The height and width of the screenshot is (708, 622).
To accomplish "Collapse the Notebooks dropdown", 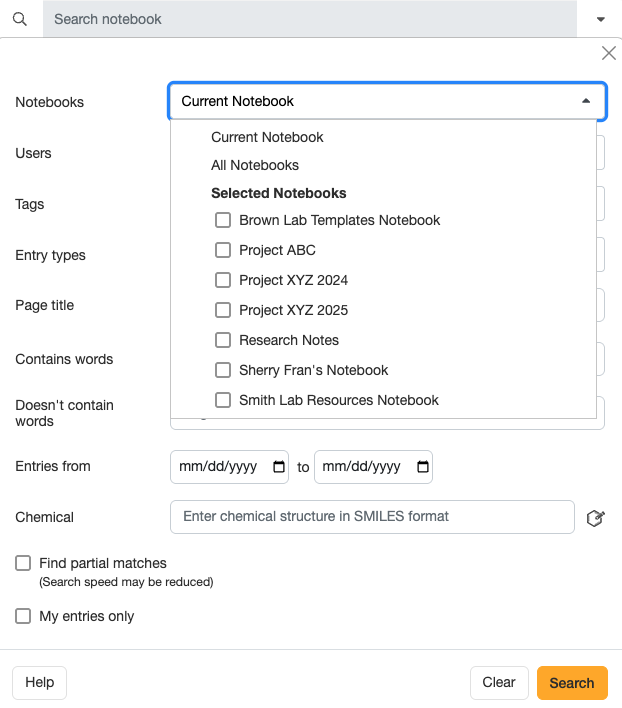I will (x=586, y=101).
